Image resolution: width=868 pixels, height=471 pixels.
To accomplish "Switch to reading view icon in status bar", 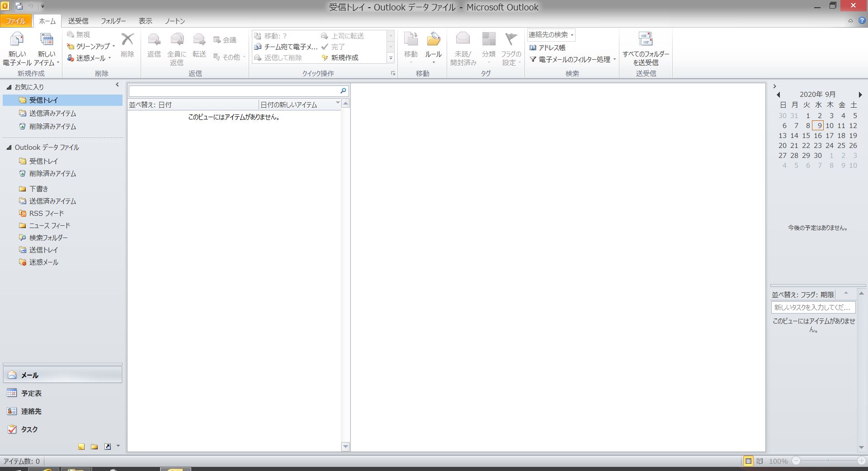I will pyautogui.click(x=759, y=461).
